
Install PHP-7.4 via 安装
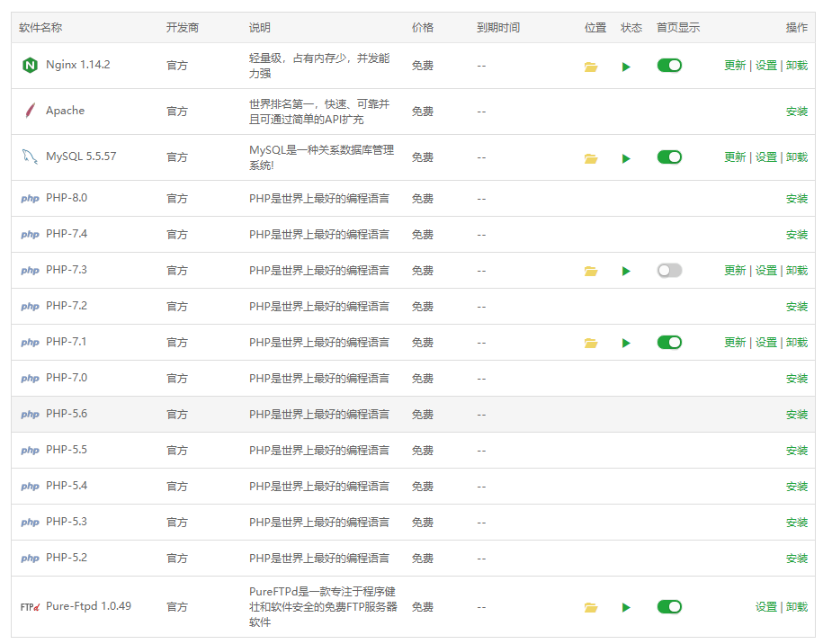797,235
